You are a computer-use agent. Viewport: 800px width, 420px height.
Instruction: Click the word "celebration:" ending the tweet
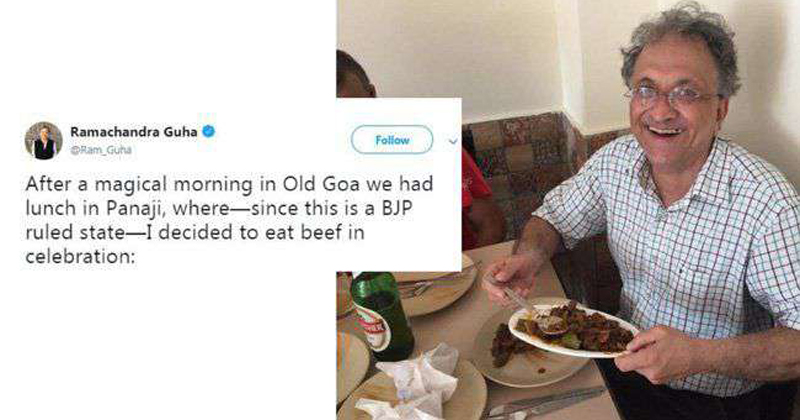pos(80,257)
